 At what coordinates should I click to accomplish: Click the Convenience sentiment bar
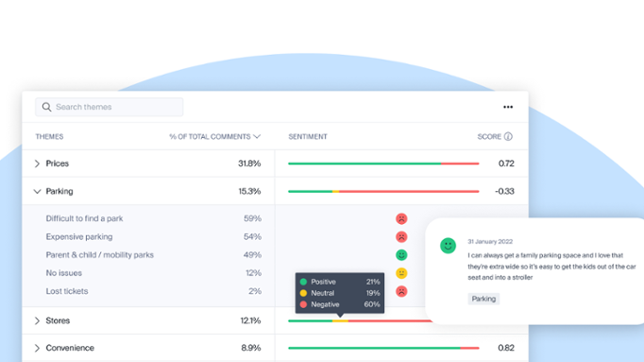point(383,348)
